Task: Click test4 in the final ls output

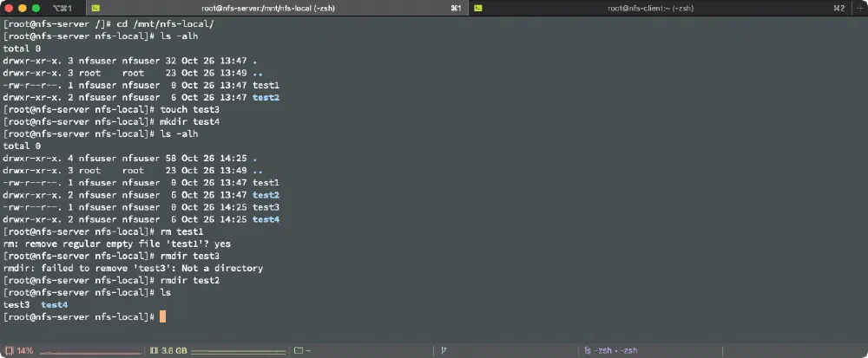Action: [54, 304]
